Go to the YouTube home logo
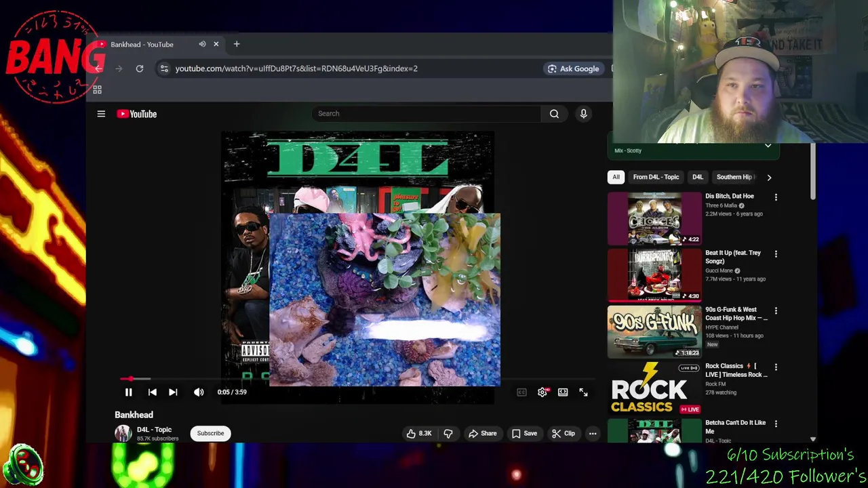The image size is (868, 488). pos(136,114)
